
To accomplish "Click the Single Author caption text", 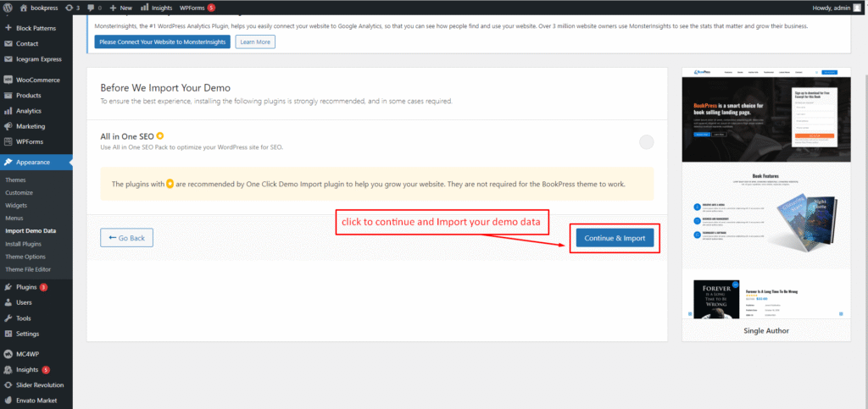I will pos(766,330).
